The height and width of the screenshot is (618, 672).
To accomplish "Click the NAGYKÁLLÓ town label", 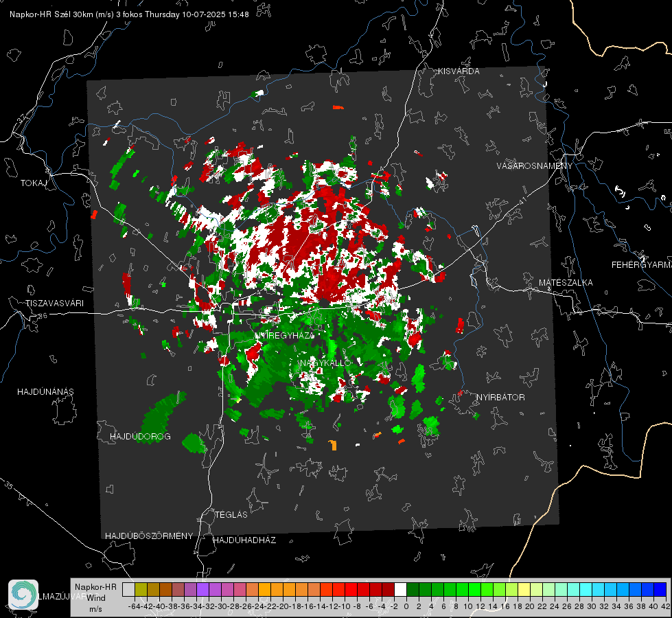I will [x=326, y=363].
